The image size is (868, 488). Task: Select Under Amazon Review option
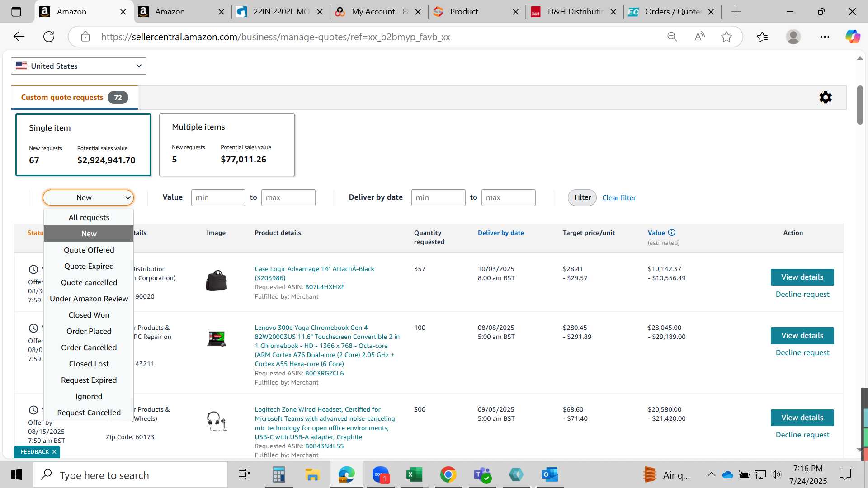point(89,299)
